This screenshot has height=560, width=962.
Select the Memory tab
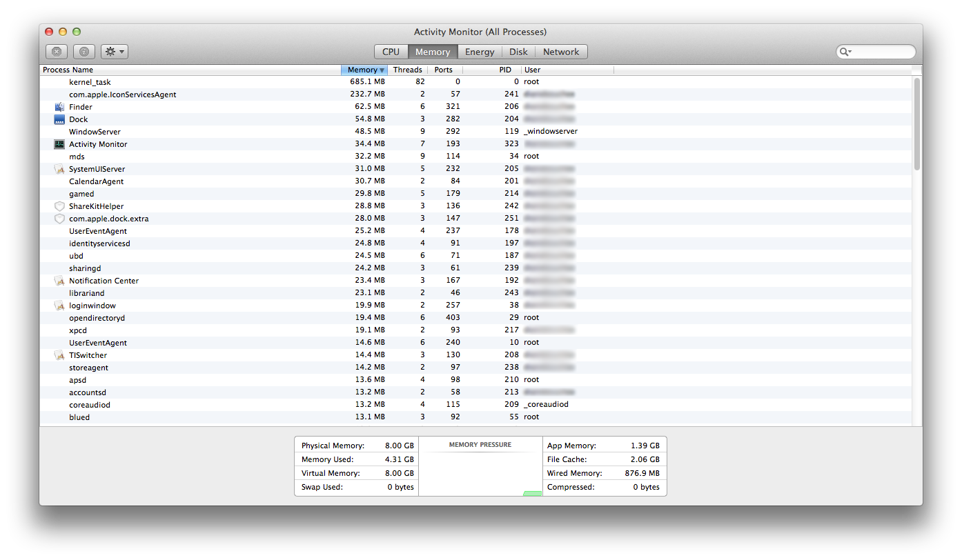[433, 52]
